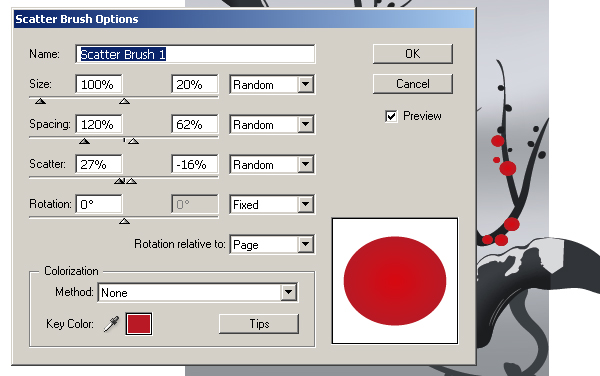The height and width of the screenshot is (376, 600).
Task: Open the Colorization Method dropdown
Action: coord(197,293)
